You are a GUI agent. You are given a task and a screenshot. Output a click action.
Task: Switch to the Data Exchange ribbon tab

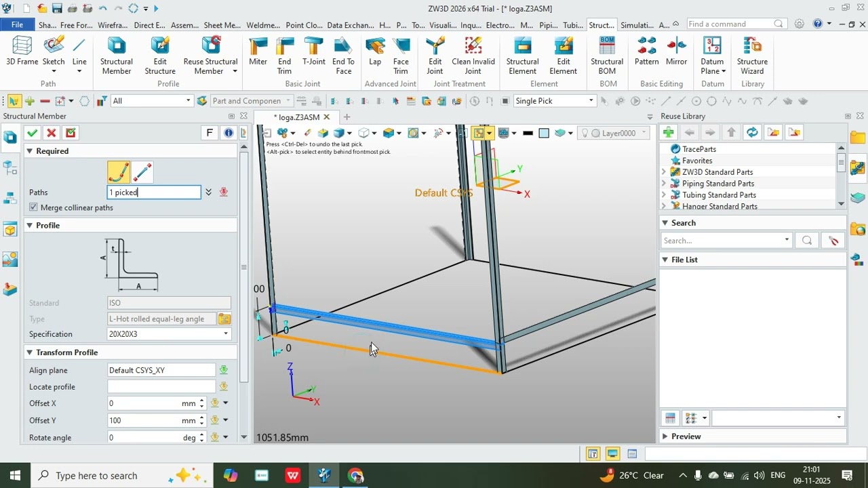[351, 25]
